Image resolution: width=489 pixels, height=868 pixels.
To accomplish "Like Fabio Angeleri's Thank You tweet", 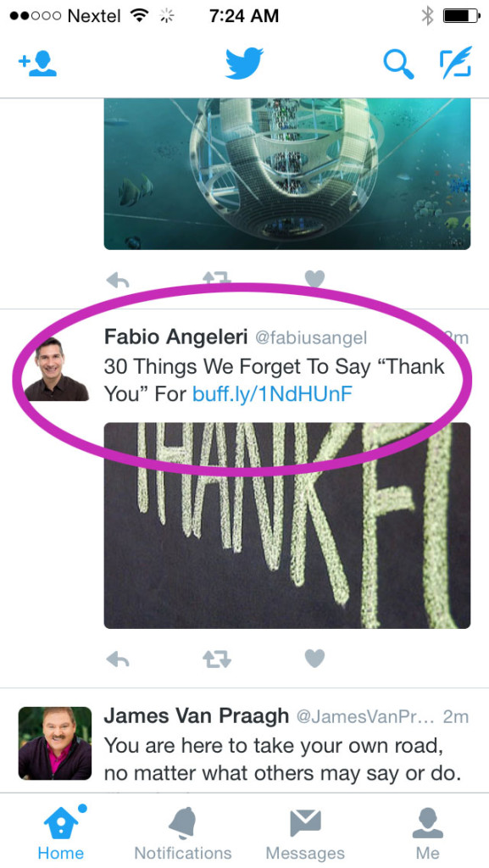I will point(314,658).
